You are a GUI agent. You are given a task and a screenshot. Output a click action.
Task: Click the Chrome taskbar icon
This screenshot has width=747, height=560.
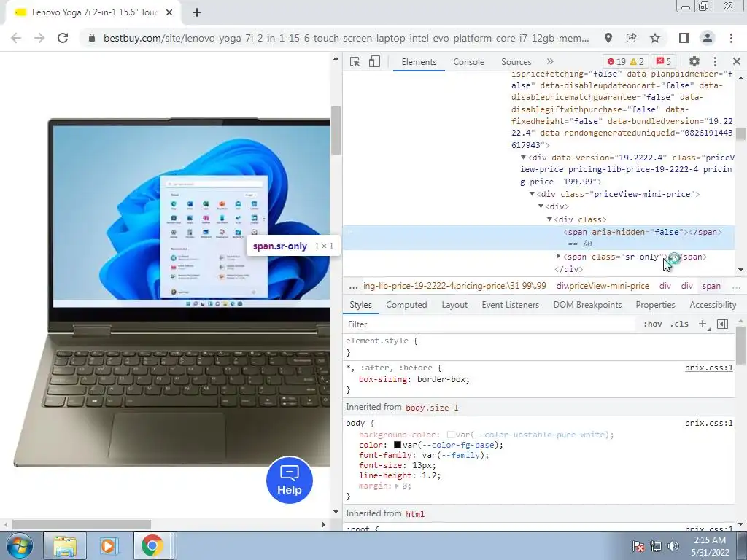pos(152,545)
